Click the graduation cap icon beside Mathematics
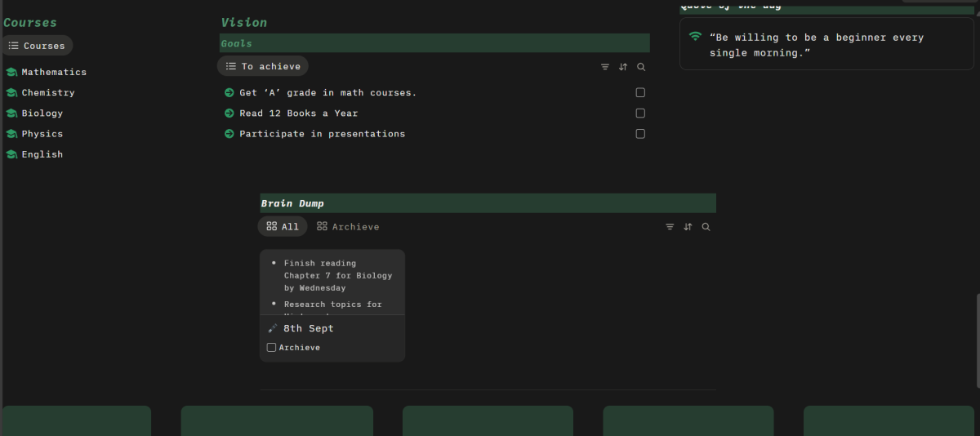Image resolution: width=980 pixels, height=436 pixels. coord(11,72)
